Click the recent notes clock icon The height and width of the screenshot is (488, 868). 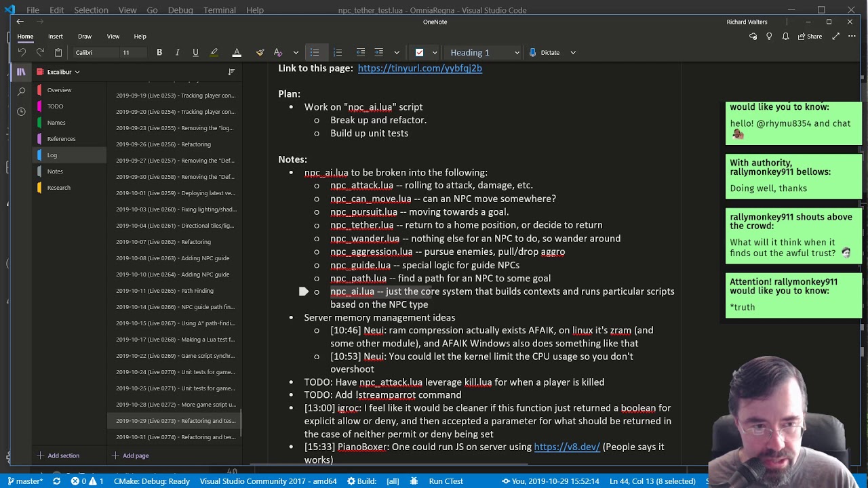point(21,111)
